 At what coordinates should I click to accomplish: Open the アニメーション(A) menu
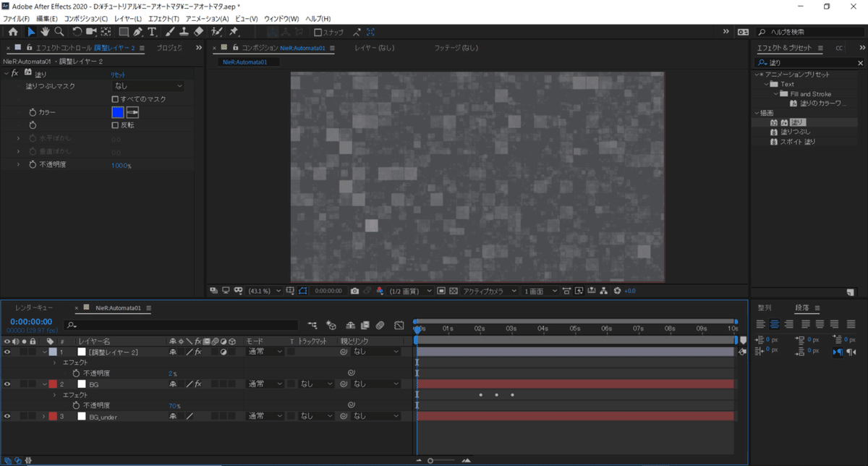[207, 18]
